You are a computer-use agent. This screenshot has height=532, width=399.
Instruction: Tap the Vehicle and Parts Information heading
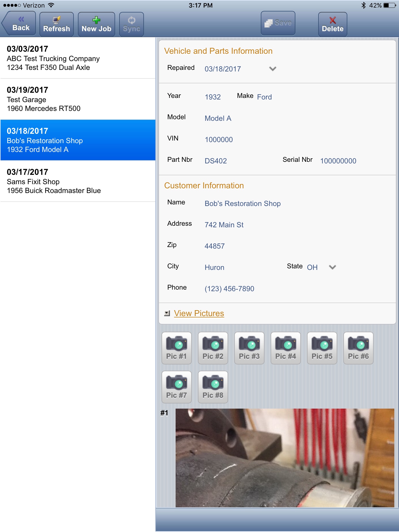click(218, 51)
